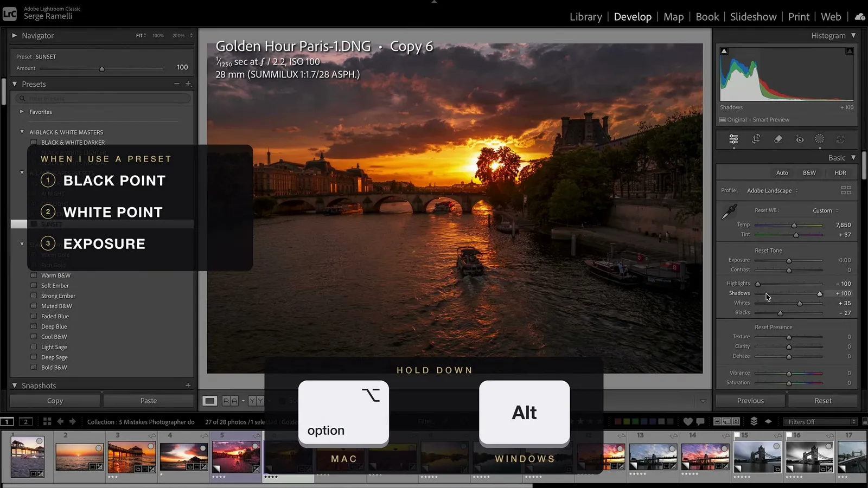Add a new snapshot with plus icon
The width and height of the screenshot is (868, 488).
(188, 386)
